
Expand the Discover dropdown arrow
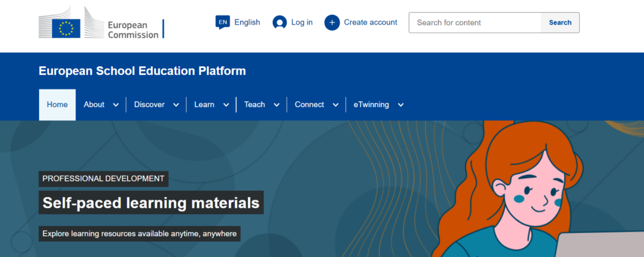click(x=175, y=105)
